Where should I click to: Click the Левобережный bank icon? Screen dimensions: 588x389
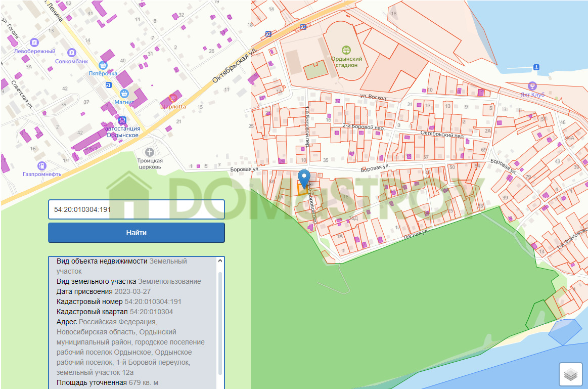point(34,42)
